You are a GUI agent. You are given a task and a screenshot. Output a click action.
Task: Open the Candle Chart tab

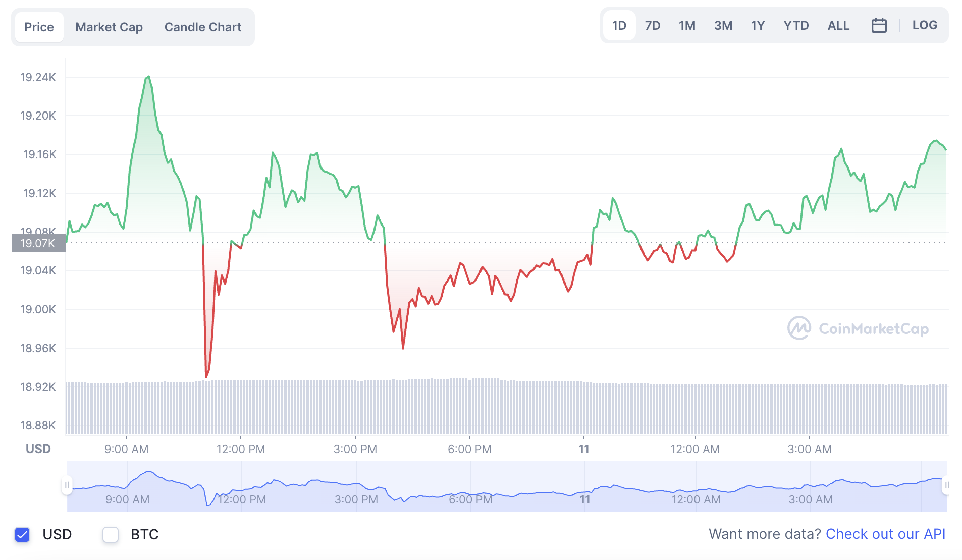click(x=203, y=27)
